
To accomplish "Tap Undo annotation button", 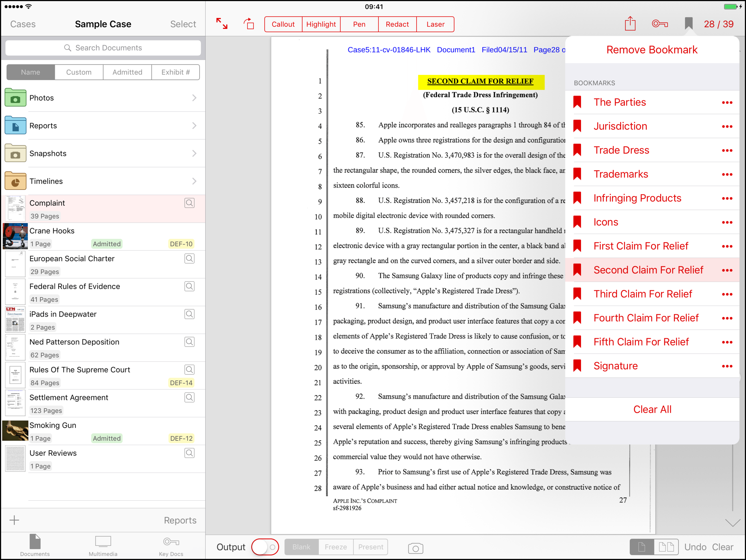I will coord(695,547).
